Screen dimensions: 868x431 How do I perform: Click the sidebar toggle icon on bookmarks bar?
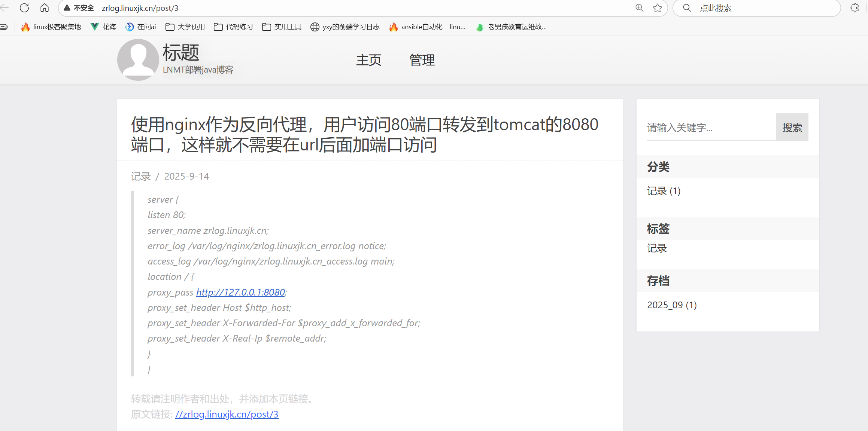[x=4, y=27]
